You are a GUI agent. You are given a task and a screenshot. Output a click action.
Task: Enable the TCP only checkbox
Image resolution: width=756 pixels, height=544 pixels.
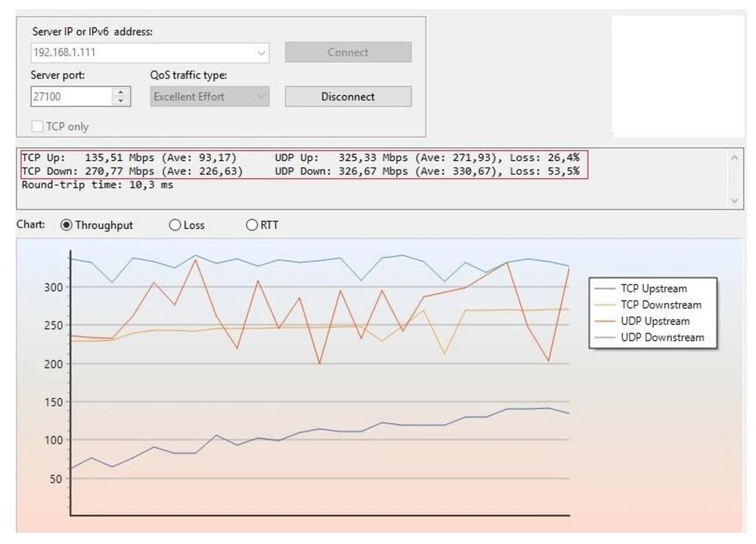click(x=37, y=127)
